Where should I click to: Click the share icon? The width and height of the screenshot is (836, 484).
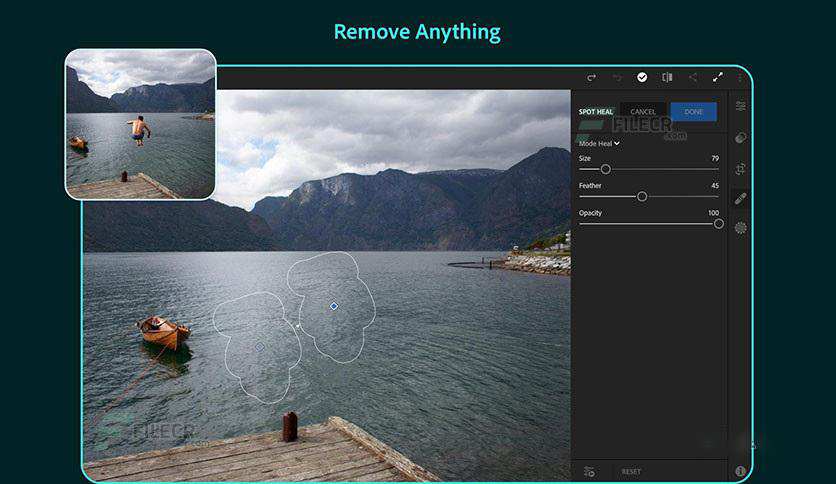point(692,77)
